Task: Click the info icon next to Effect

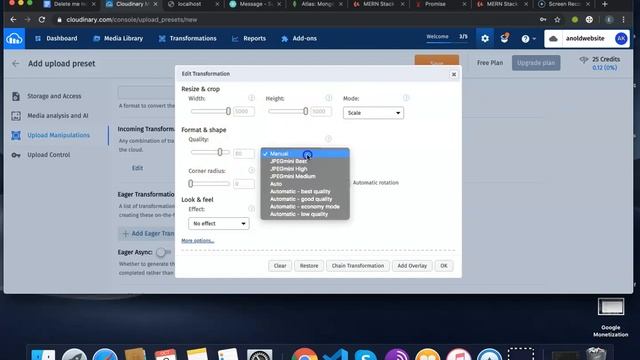Action: click(x=251, y=209)
